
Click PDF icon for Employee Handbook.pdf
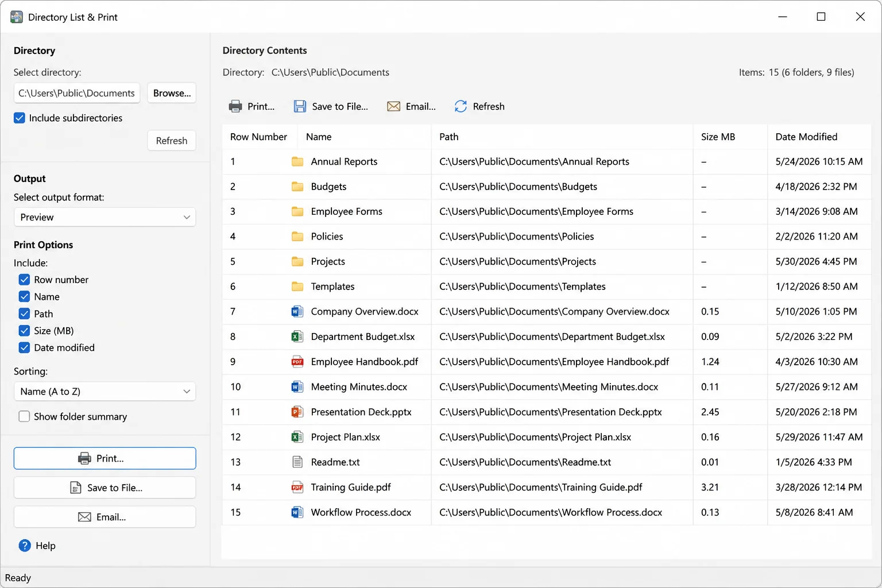point(297,362)
